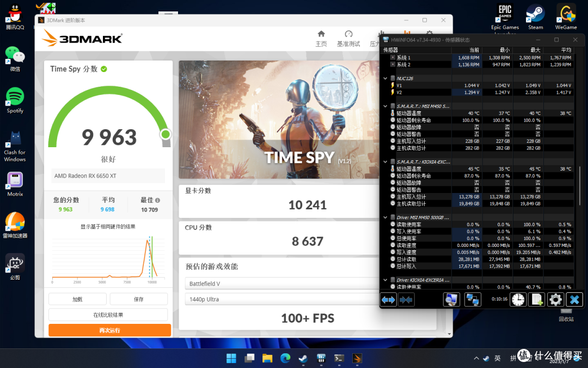This screenshot has width=588, height=368.
Task: Switch to Terminal in taskbar
Action: pos(339,358)
